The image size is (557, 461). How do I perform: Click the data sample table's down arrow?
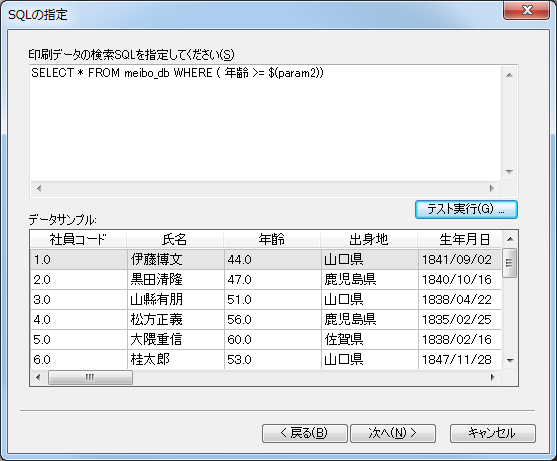click(510, 360)
